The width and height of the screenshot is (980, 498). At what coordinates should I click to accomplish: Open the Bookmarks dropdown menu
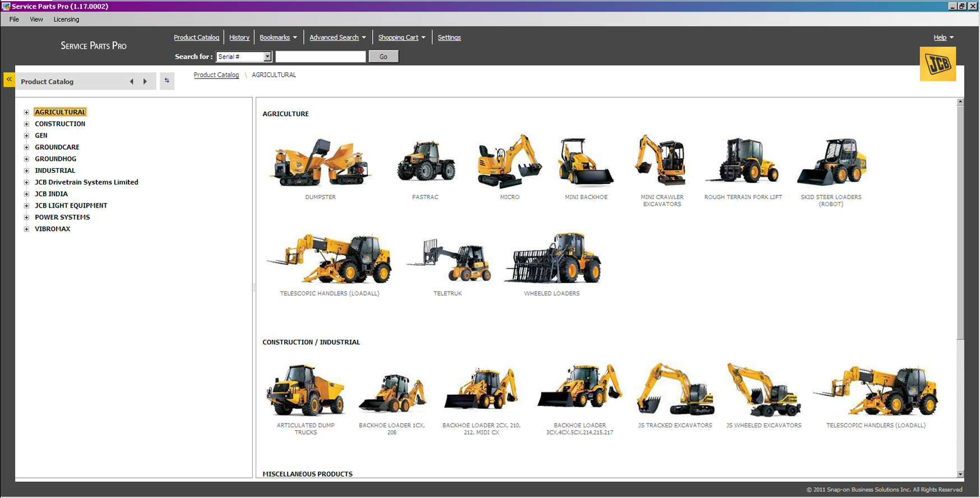[278, 38]
